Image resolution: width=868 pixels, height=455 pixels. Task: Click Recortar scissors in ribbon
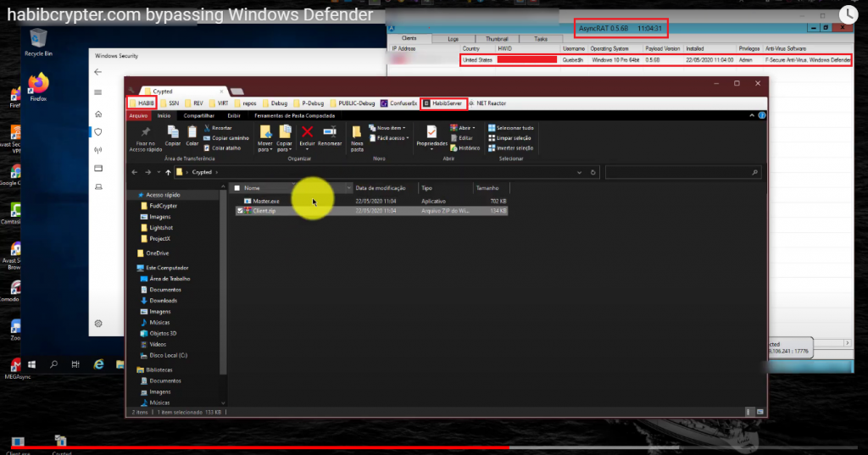218,128
